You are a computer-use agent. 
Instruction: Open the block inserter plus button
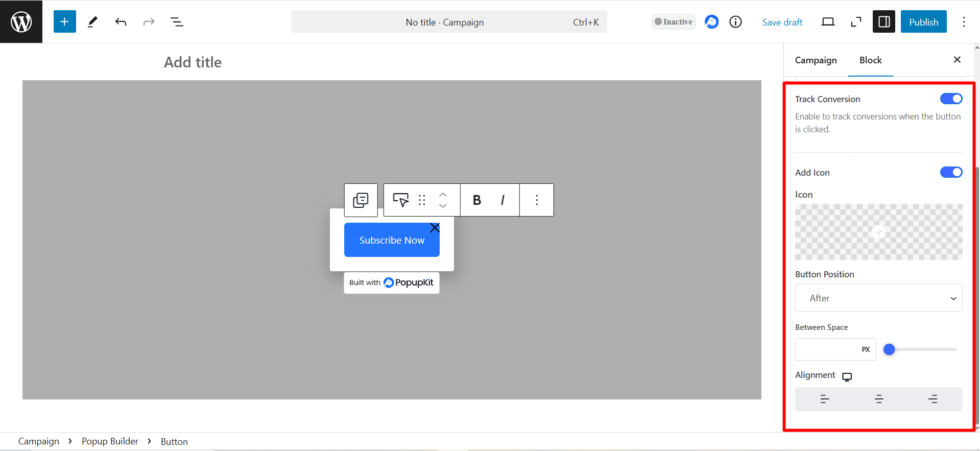(64, 21)
